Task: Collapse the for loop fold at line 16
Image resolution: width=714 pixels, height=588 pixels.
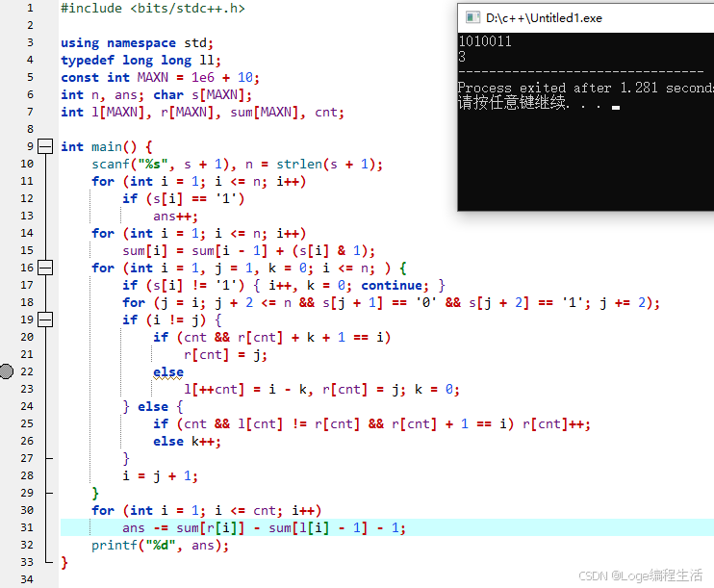Action: pyautogui.click(x=45, y=268)
